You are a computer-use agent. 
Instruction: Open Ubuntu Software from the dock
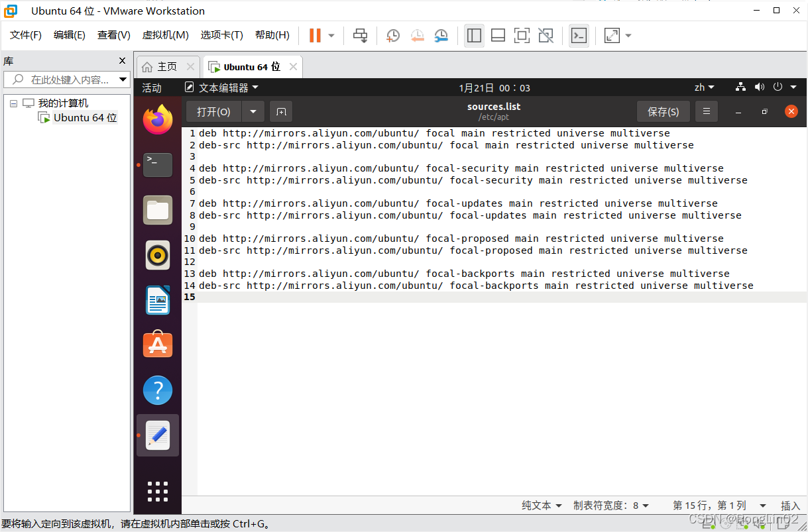click(158, 345)
